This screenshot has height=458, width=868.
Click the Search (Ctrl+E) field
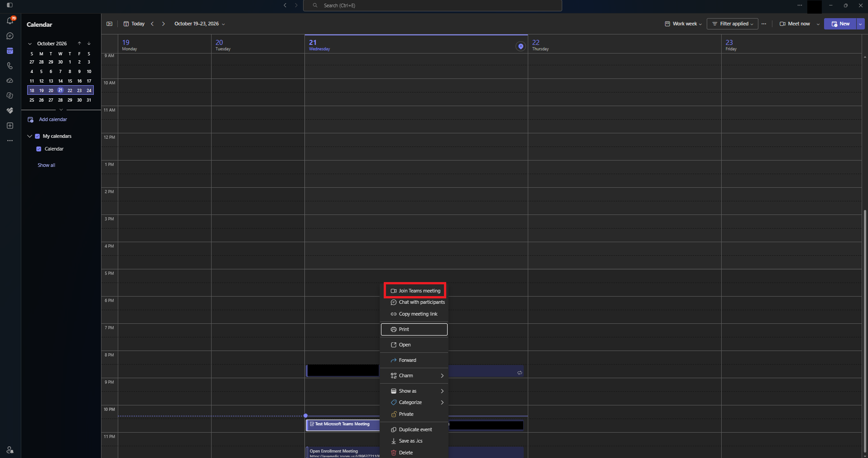click(433, 5)
